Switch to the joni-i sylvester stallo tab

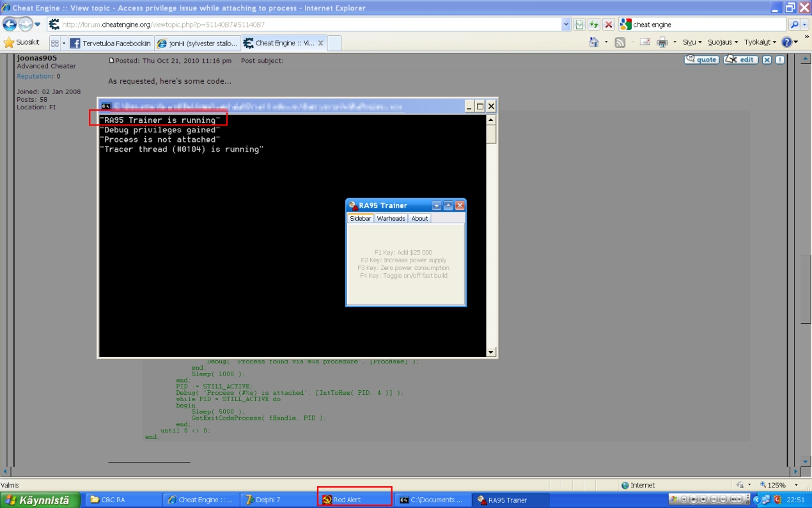tap(198, 43)
